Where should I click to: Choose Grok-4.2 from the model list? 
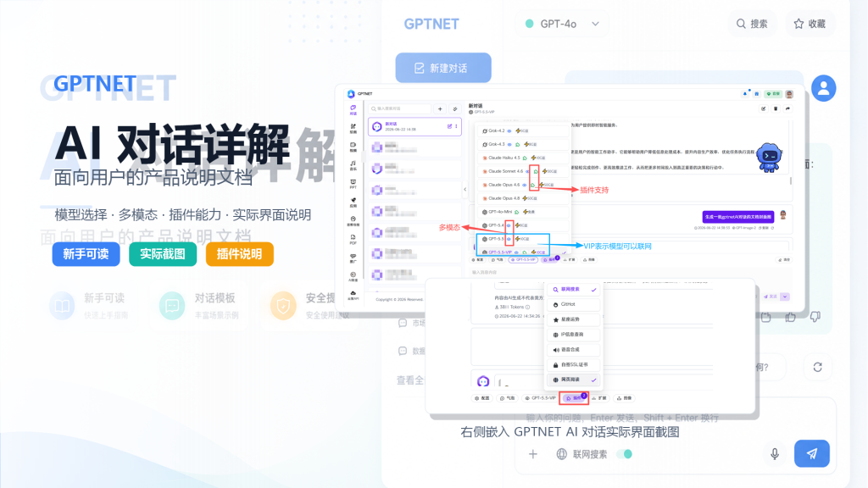pyautogui.click(x=523, y=130)
